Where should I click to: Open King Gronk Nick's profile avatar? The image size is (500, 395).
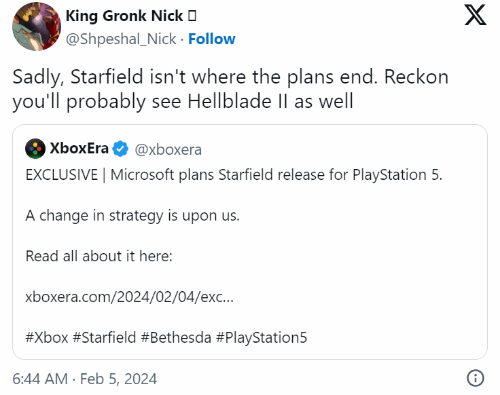[x=37, y=26]
